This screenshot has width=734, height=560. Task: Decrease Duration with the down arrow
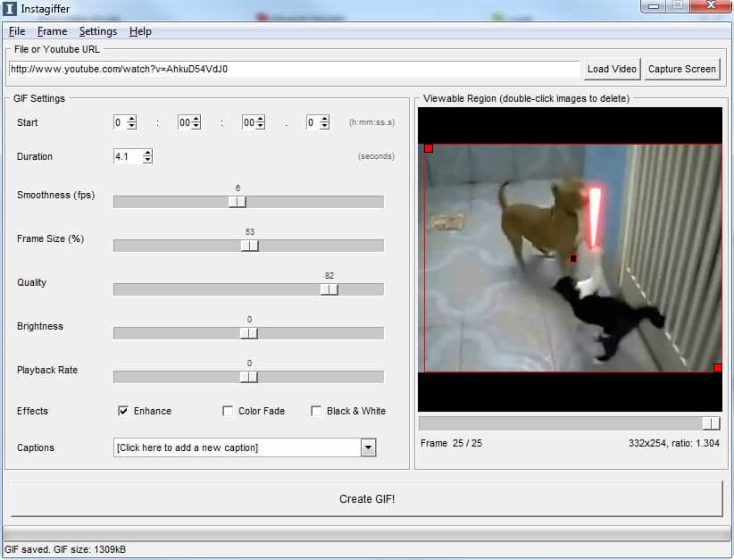[147, 160]
